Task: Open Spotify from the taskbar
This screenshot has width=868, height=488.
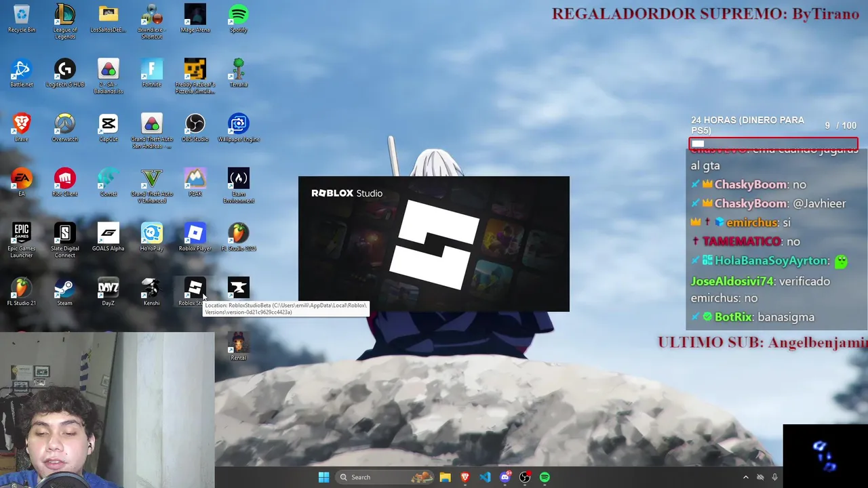Action: point(545,477)
